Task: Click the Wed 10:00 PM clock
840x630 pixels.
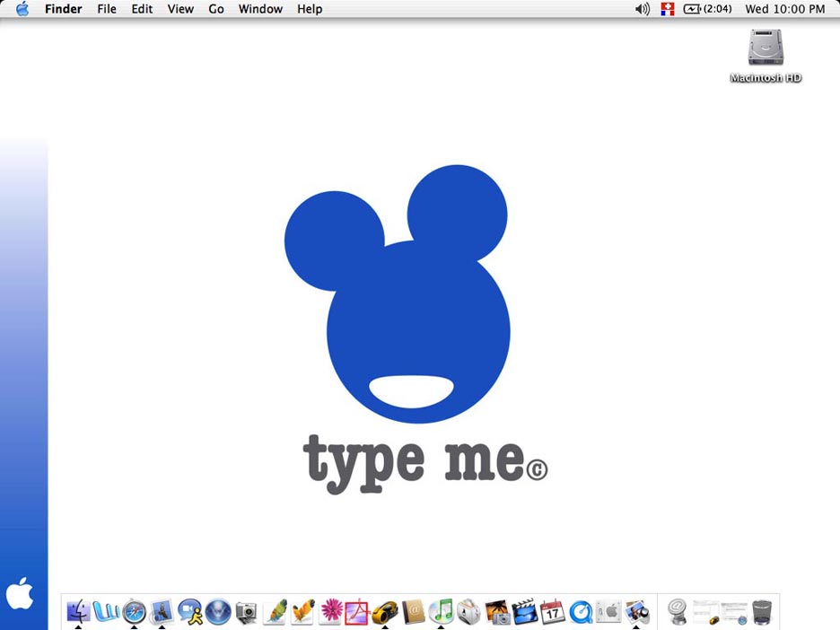Action: 785,9
